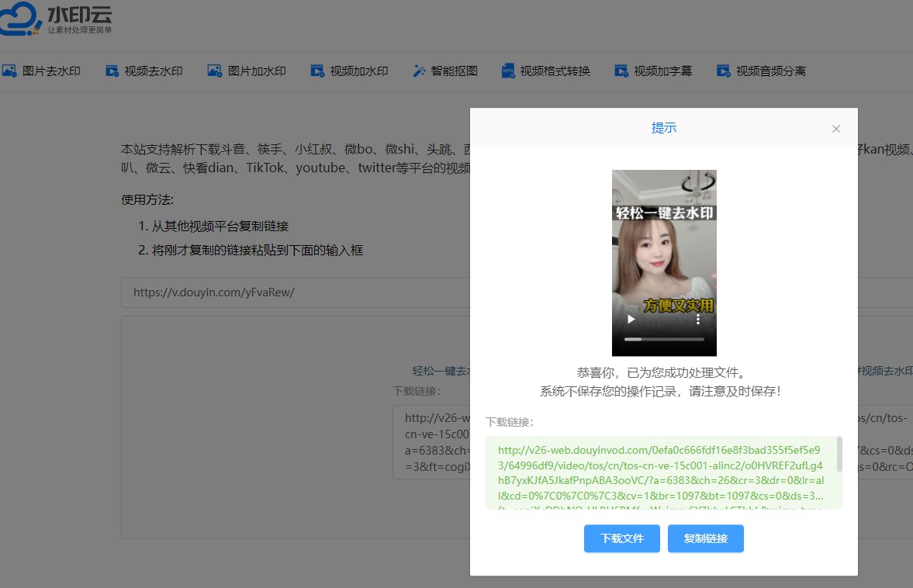Click the video progress bar
The height and width of the screenshot is (588, 913).
coord(663,340)
